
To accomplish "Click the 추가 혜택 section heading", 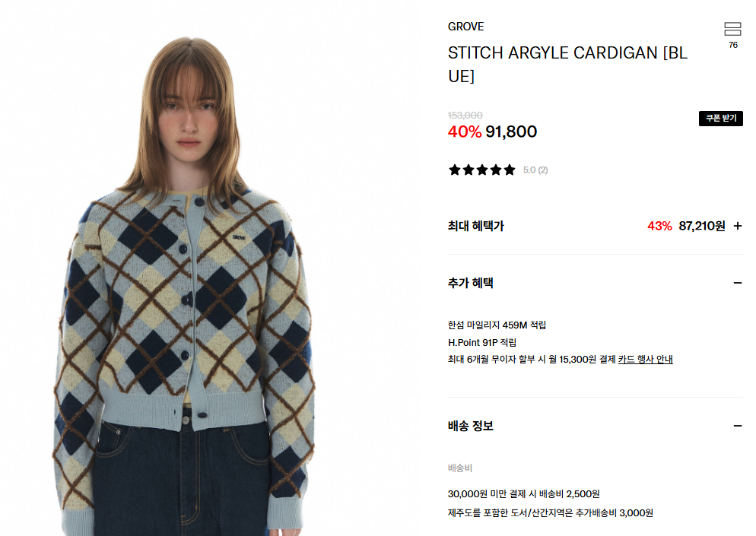I will coord(471,283).
